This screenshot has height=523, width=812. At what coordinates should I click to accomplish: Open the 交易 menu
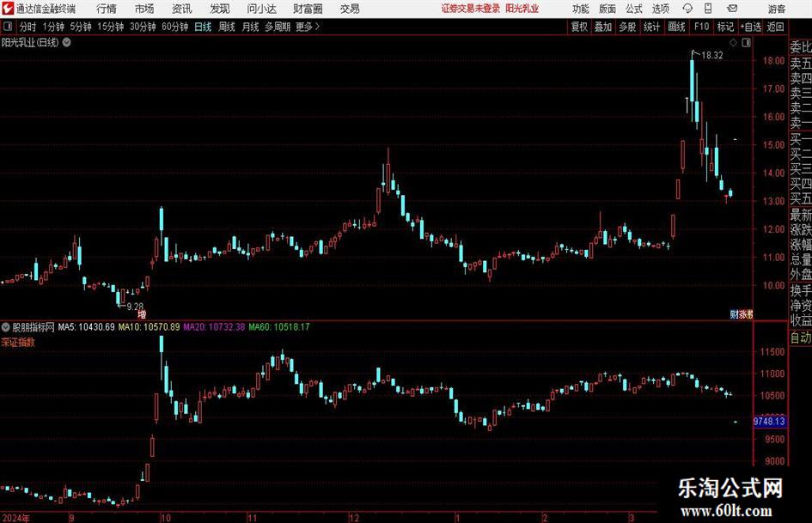350,9
